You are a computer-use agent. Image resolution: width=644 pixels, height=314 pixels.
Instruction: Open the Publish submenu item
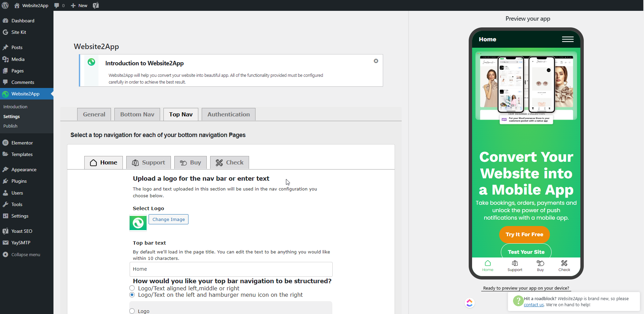[x=10, y=126]
